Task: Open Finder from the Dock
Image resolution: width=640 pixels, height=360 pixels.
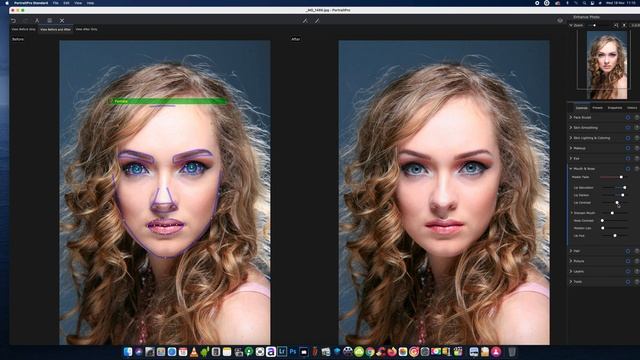Action: coord(128,351)
